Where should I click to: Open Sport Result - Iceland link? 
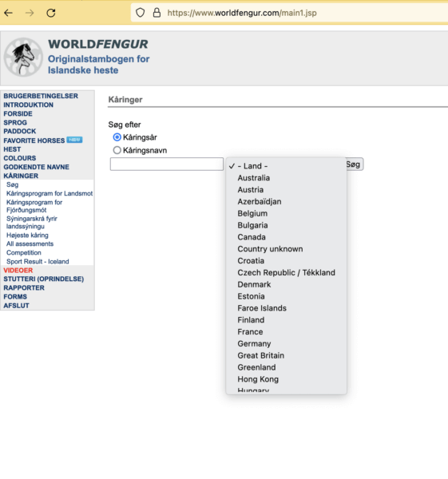[x=38, y=262]
